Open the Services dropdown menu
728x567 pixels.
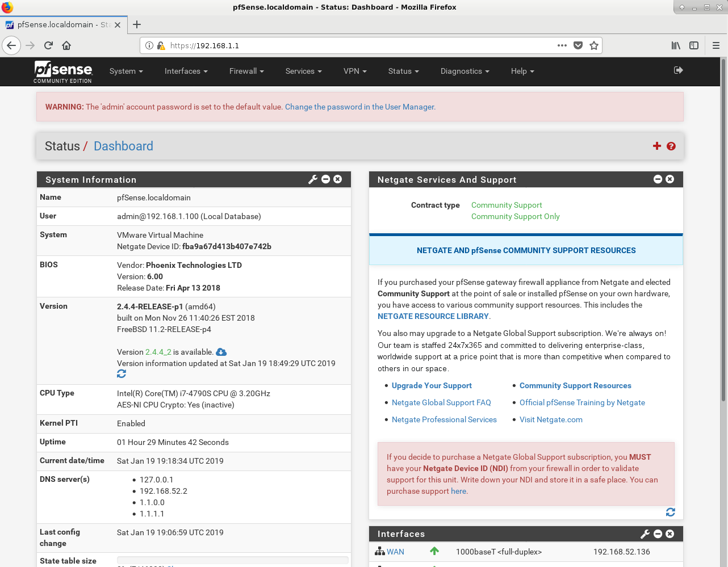click(x=303, y=71)
